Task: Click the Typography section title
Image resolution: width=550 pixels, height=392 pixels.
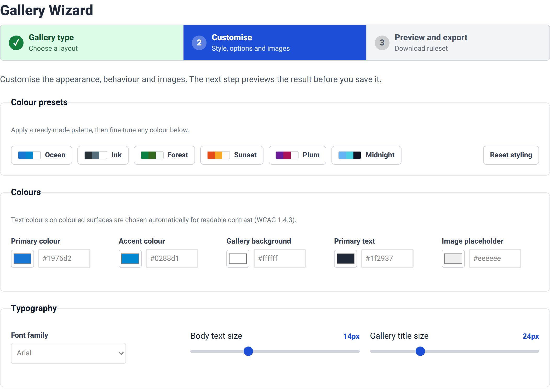Action: click(34, 308)
